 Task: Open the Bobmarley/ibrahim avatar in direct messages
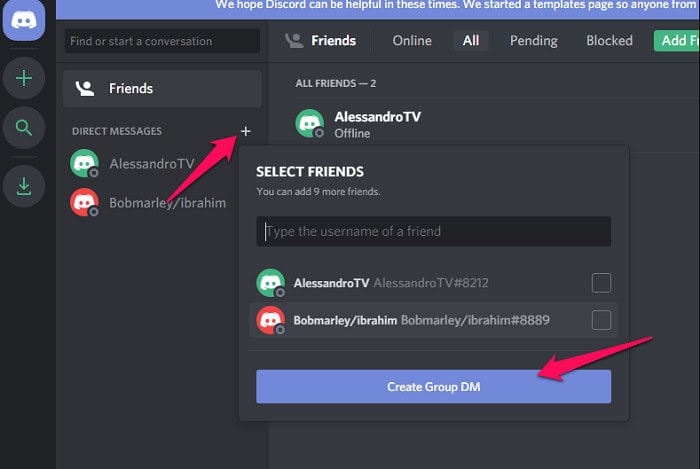[x=84, y=203]
